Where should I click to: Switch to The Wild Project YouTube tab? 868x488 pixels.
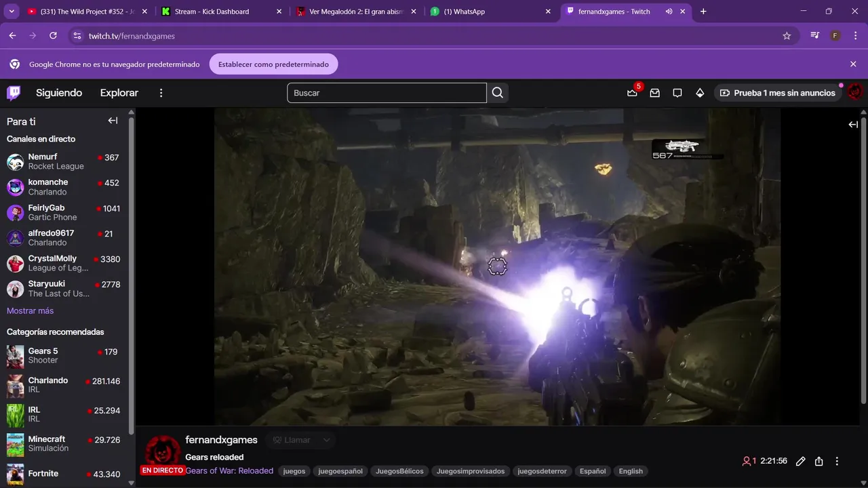87,12
